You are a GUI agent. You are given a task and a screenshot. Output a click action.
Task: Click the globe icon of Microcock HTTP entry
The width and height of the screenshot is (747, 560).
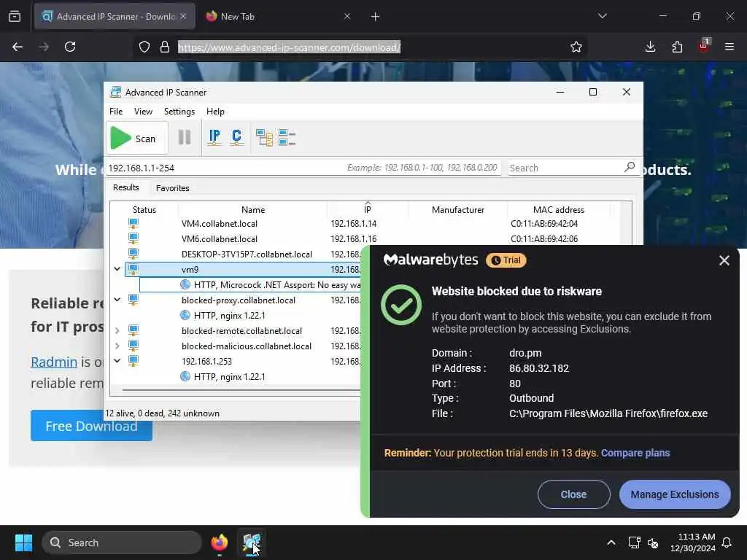[185, 285]
